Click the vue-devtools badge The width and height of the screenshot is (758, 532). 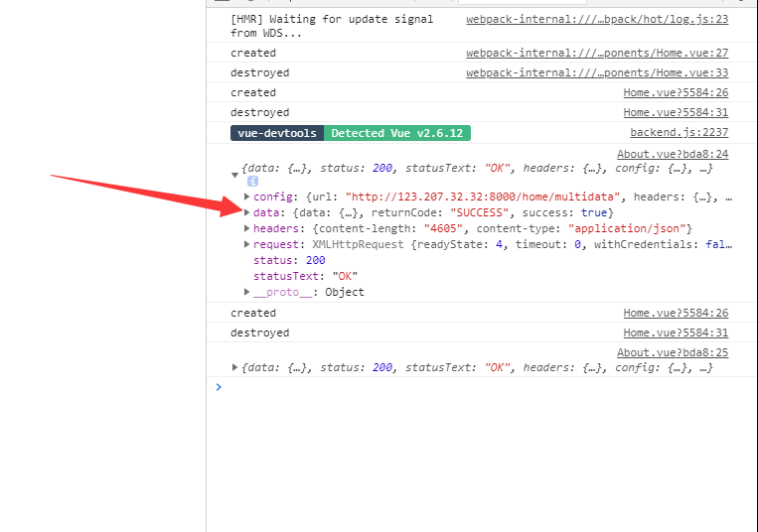277,133
